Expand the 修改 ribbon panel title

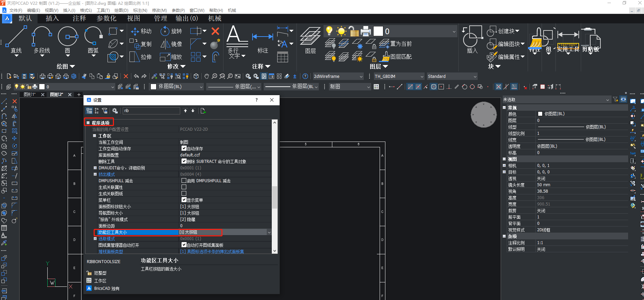pyautogui.click(x=176, y=66)
